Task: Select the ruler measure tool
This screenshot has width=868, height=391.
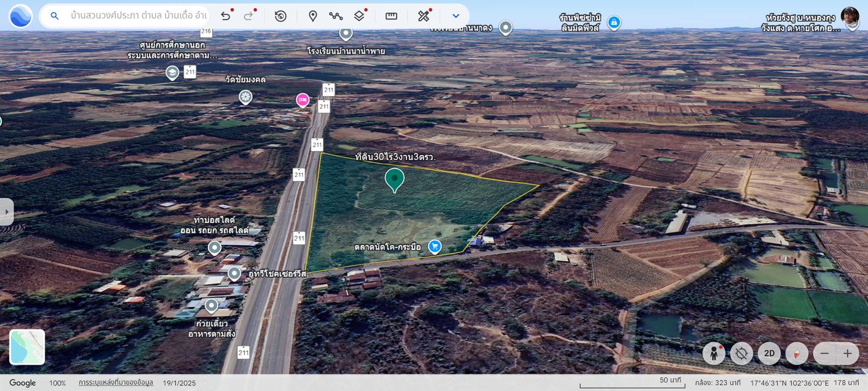Action: (391, 16)
